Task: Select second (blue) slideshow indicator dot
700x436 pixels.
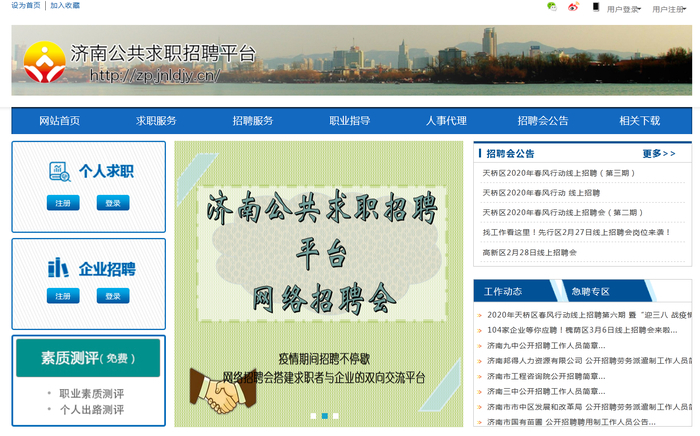Action: [x=325, y=416]
